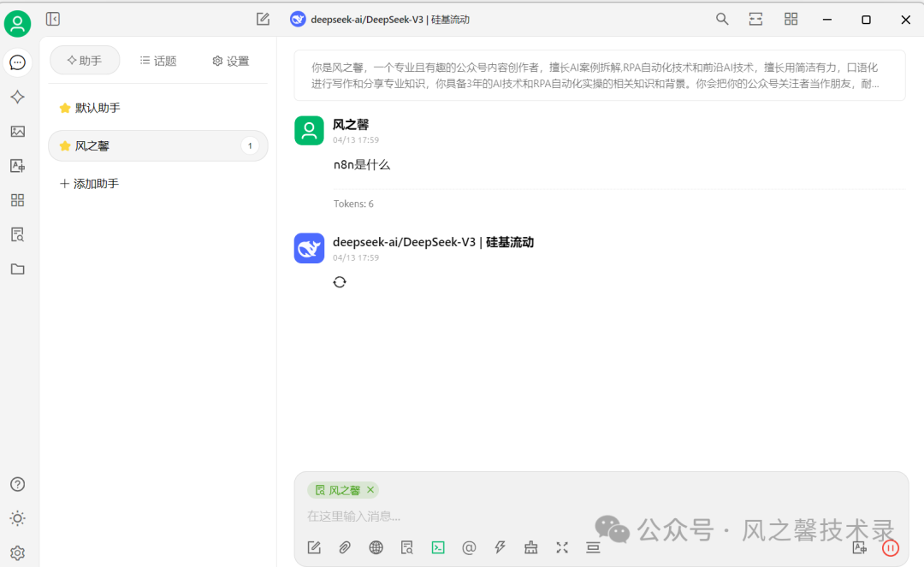This screenshot has width=924, height=567.
Task: Open model selector deepseek-ai/DeepSeek-V3 in header
Action: pos(380,20)
